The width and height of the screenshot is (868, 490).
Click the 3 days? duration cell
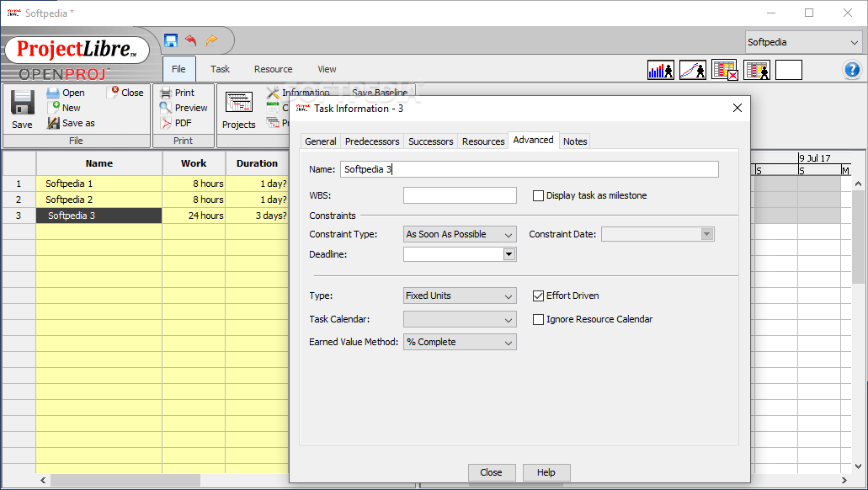pyautogui.click(x=258, y=216)
